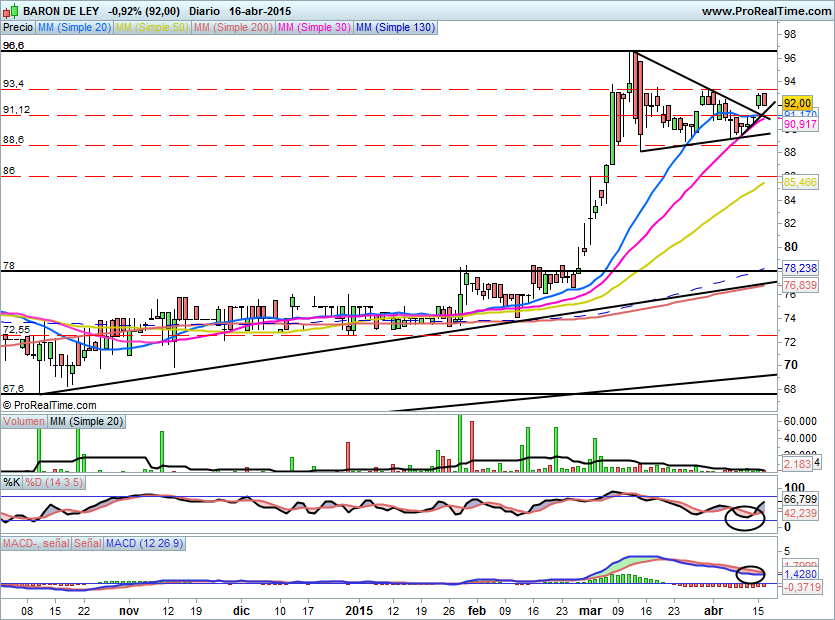Select the MM (Simple 130) label
Image resolution: width=835 pixels, height=620 pixels.
395,28
